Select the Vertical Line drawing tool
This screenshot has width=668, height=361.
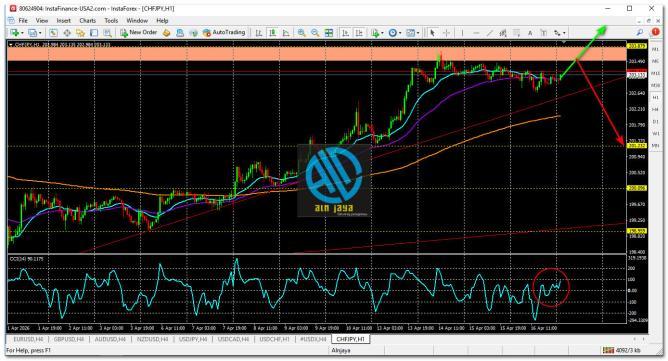pyautogui.click(x=462, y=33)
